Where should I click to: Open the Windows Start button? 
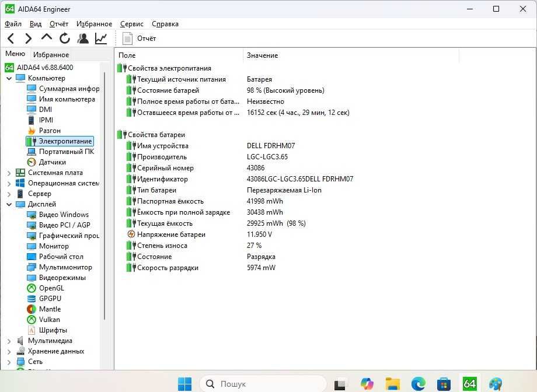pyautogui.click(x=185, y=384)
